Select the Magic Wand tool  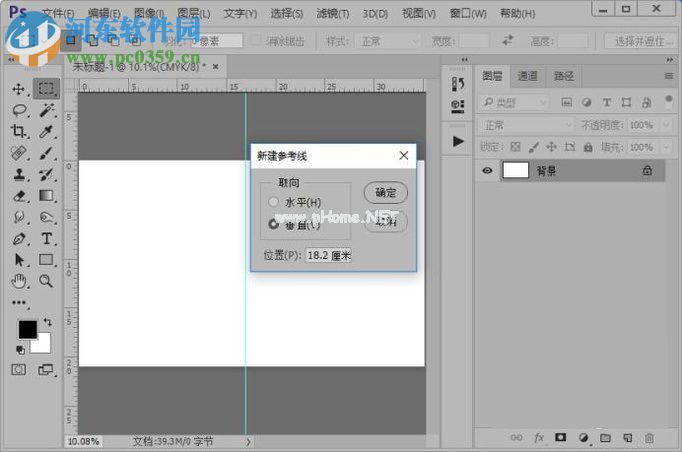pos(47,110)
